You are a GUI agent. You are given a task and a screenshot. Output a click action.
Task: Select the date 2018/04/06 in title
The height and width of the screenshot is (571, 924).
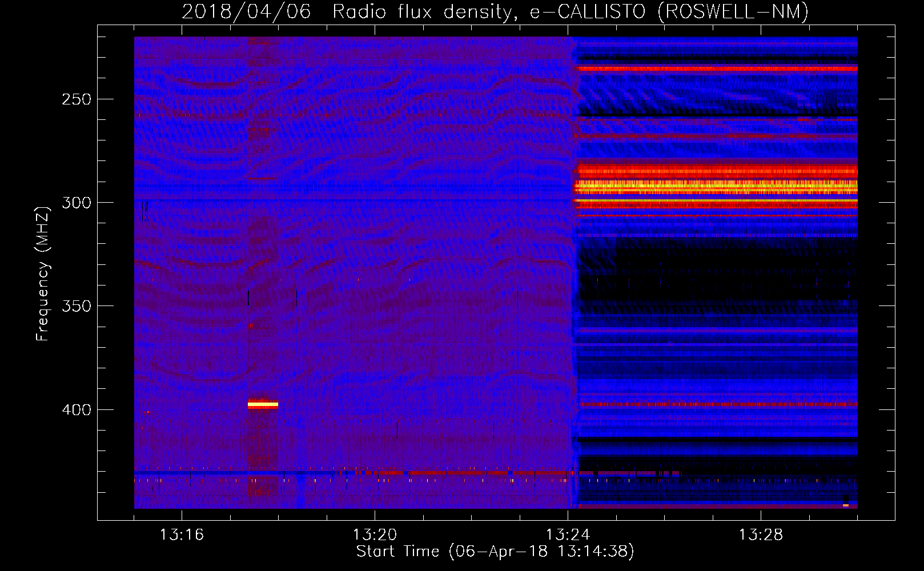[246, 12]
